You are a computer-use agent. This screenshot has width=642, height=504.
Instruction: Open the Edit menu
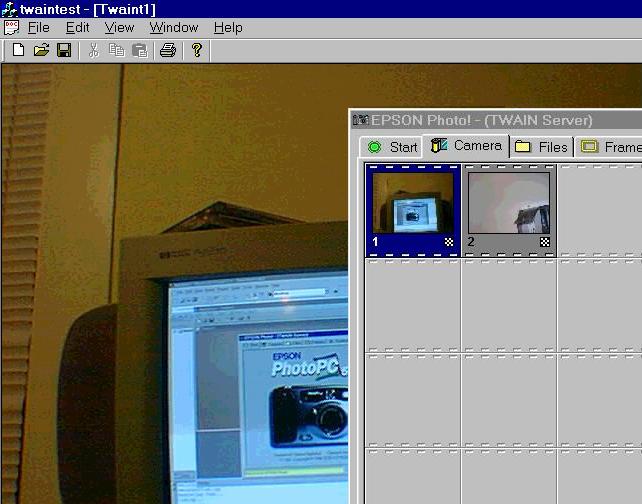click(77, 28)
